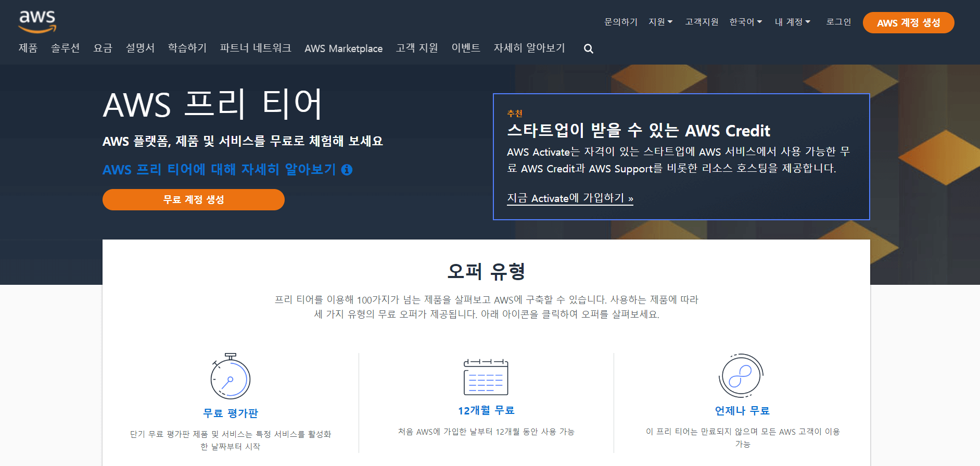Click the AWS 계정 생성 button
Viewport: 980px width, 466px height.
click(x=908, y=22)
